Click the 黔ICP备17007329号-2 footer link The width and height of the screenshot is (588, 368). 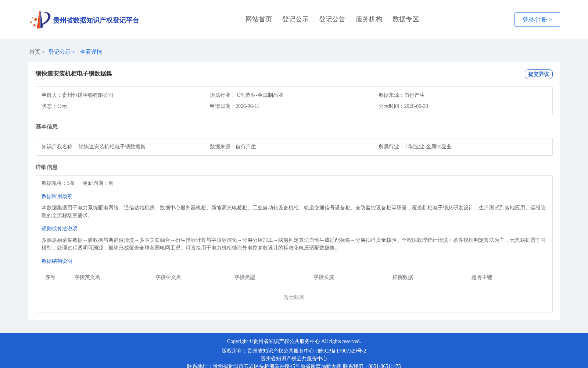point(342,351)
